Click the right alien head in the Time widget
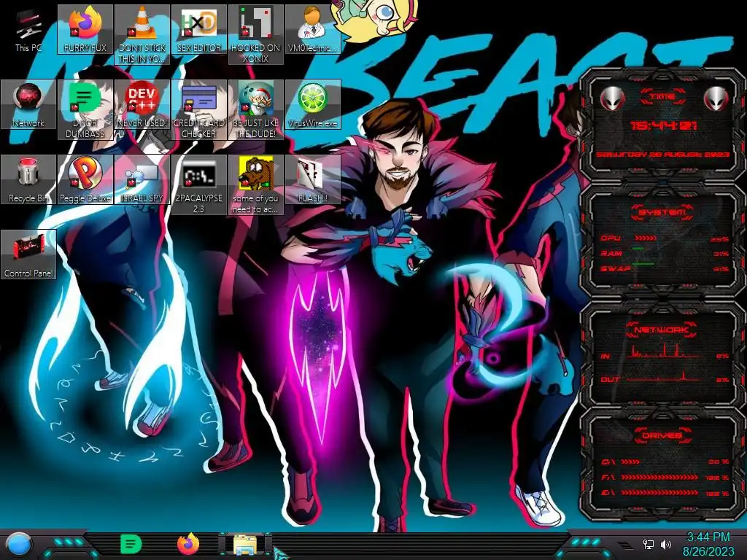 [716, 99]
